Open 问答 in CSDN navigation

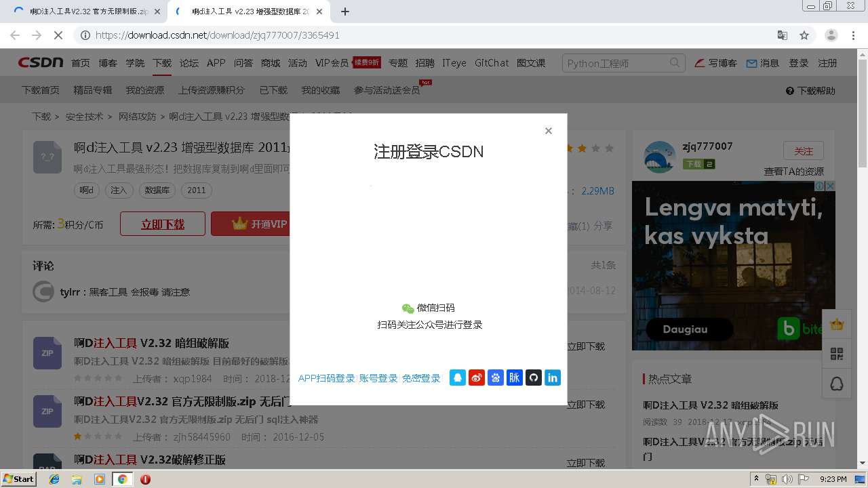[243, 63]
